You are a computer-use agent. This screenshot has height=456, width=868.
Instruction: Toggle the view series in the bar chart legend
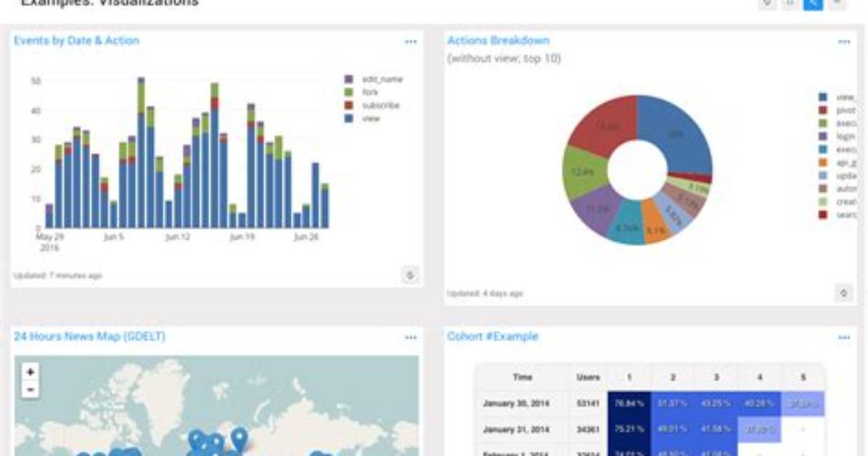tap(371, 118)
